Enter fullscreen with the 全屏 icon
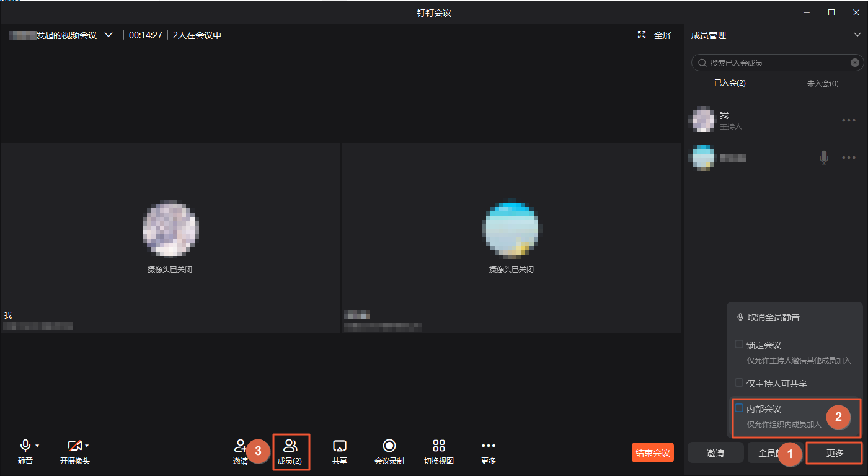868x476 pixels. coord(642,35)
